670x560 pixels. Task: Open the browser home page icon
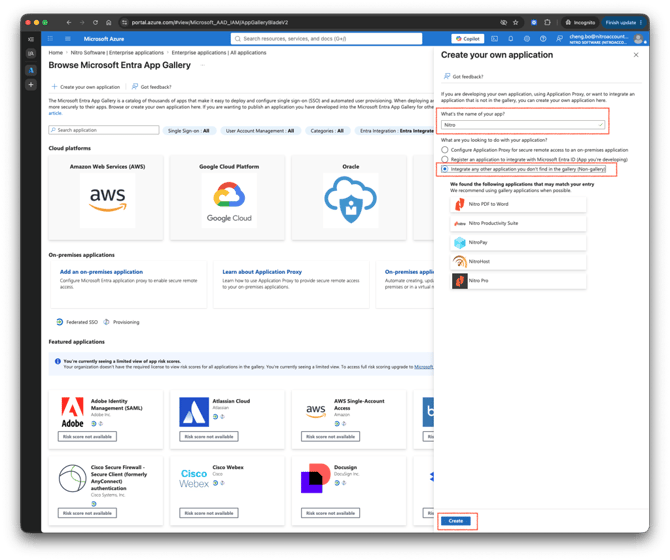[x=109, y=22]
